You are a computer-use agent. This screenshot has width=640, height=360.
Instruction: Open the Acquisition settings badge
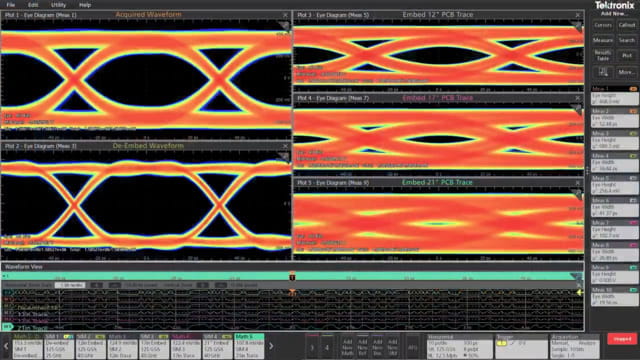574,347
